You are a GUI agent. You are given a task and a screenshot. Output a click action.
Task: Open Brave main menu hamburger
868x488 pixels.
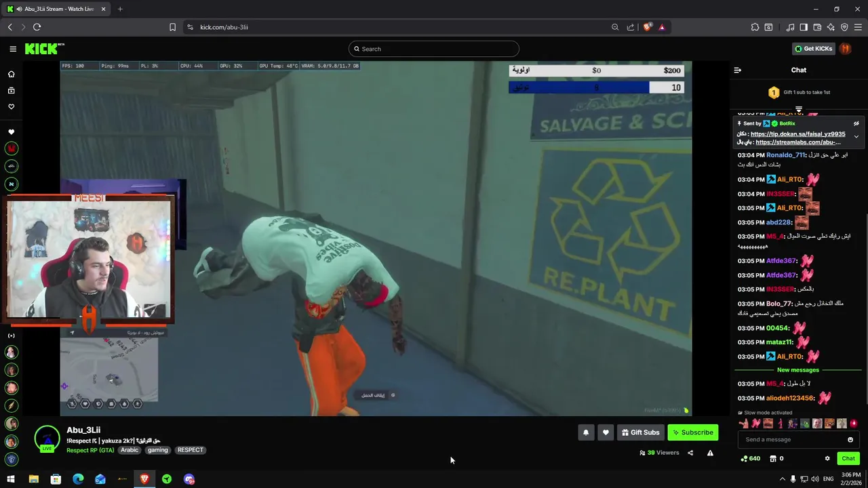pyautogui.click(x=858, y=27)
